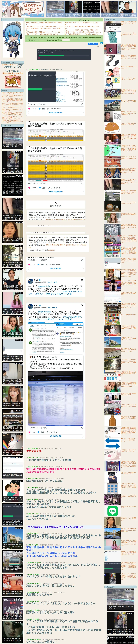
Task: Open info icon on the 午前6:47 tweet
Action: pos(82,428)
